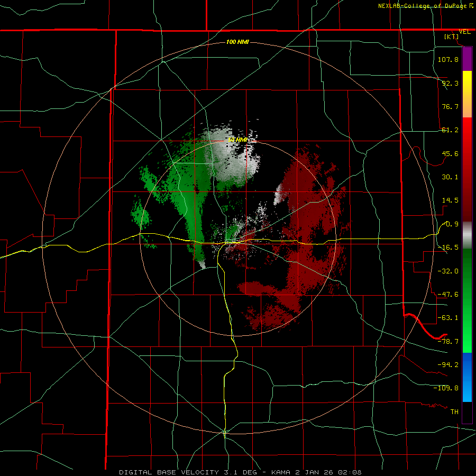Screen dimensions: 476x476
Task: Click the -47.6 velocity scale value
Action: (x=448, y=295)
